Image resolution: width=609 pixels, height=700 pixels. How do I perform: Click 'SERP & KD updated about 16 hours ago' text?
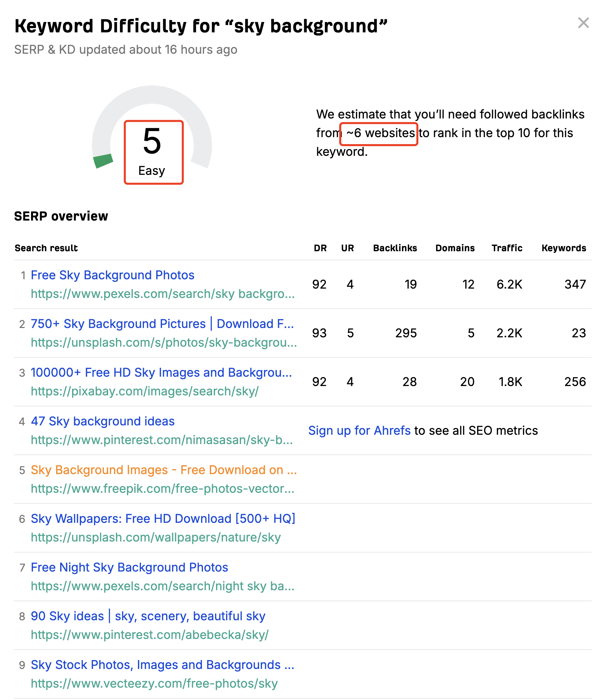tap(126, 50)
